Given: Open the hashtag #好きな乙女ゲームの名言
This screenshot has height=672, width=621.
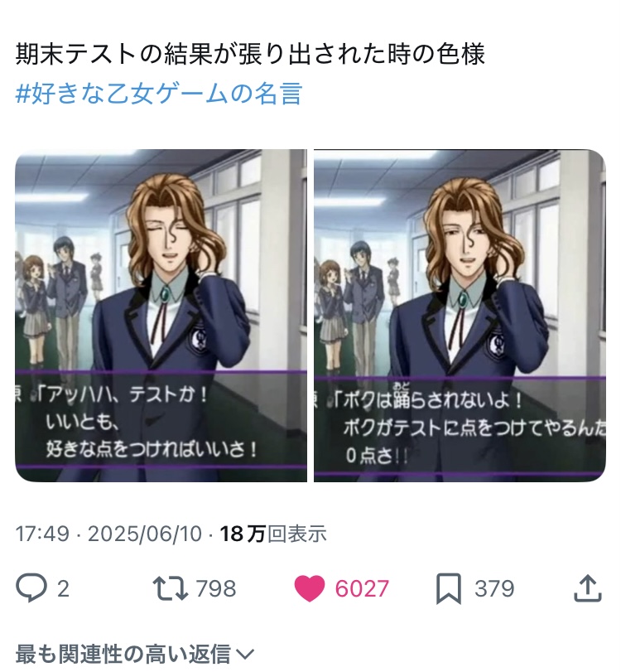Looking at the screenshot, I should pos(159,93).
